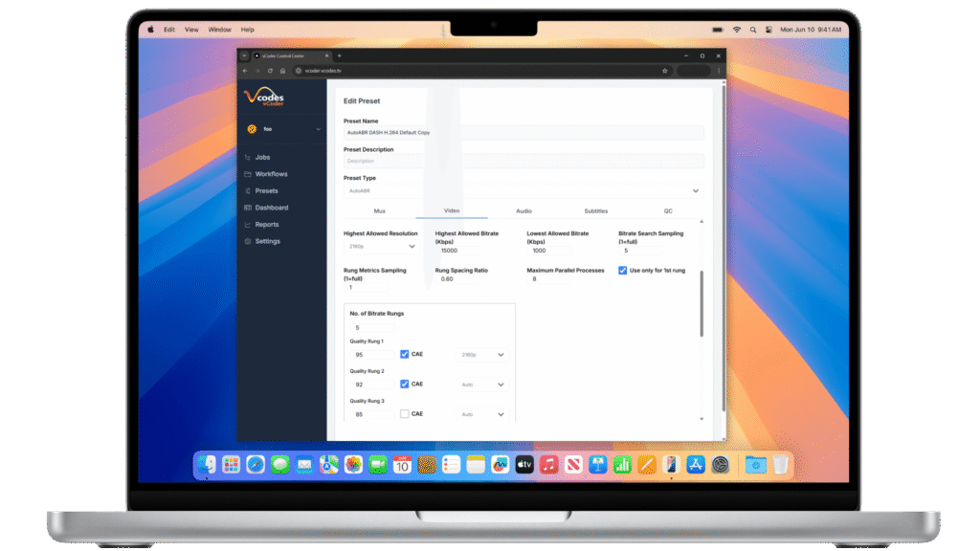Open Calendar from the dock
The width and height of the screenshot is (980, 551).
click(x=403, y=465)
